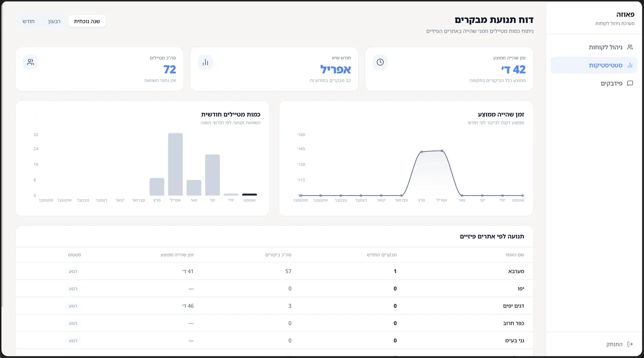Click the March data point on line chart
The height and width of the screenshot is (358, 644).
(421, 152)
